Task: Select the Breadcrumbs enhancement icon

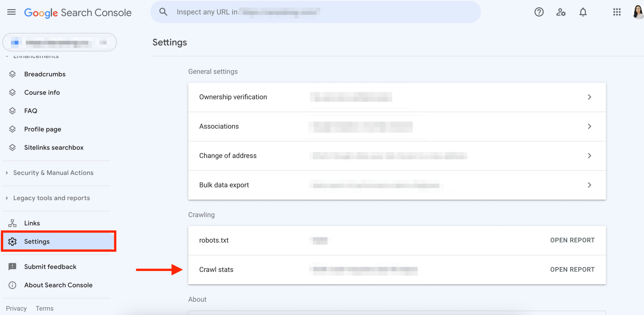Action: [x=12, y=74]
